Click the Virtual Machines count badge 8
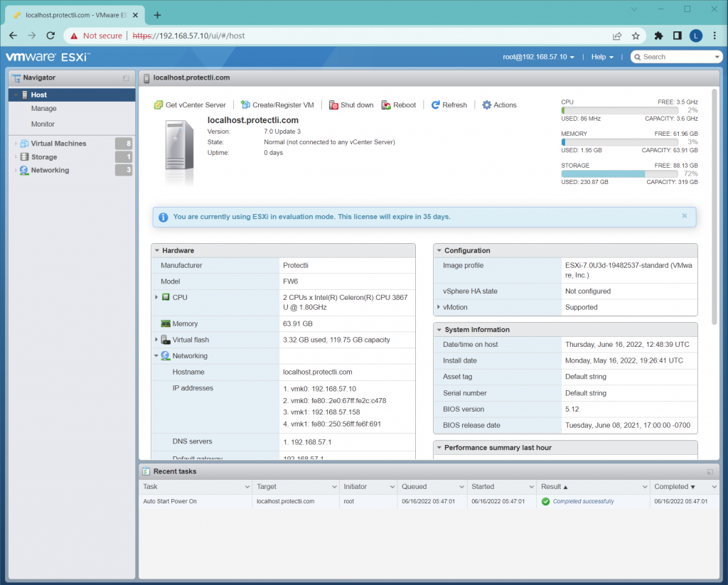This screenshot has width=728, height=585. 124,144
